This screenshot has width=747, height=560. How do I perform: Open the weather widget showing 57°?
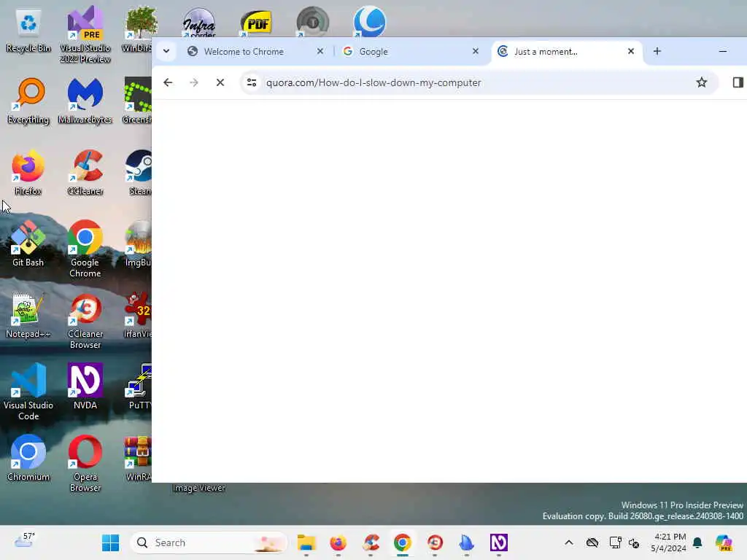coord(24,542)
